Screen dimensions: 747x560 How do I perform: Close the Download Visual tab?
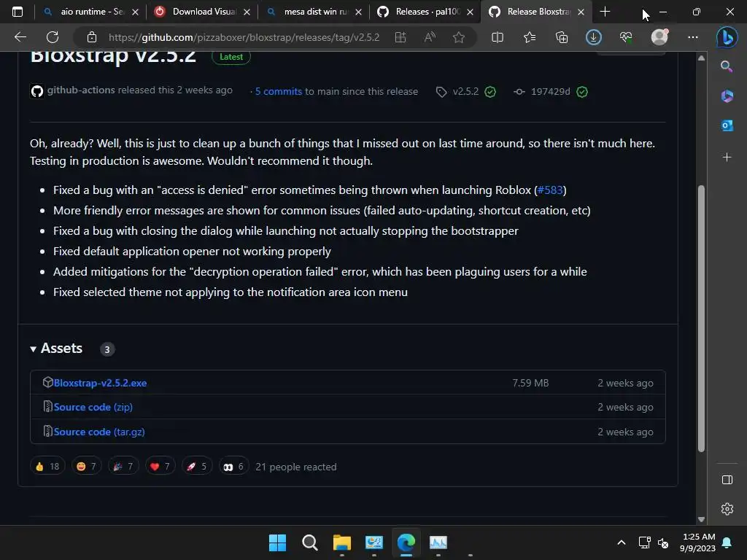pos(247,12)
